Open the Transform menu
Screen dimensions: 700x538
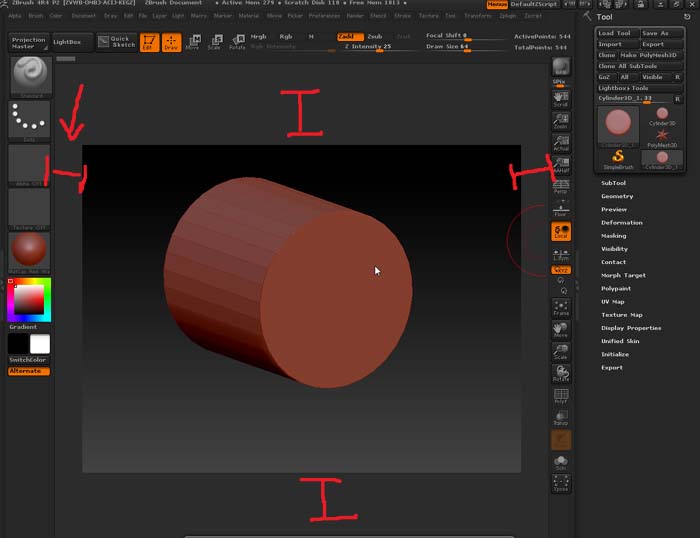click(x=478, y=16)
